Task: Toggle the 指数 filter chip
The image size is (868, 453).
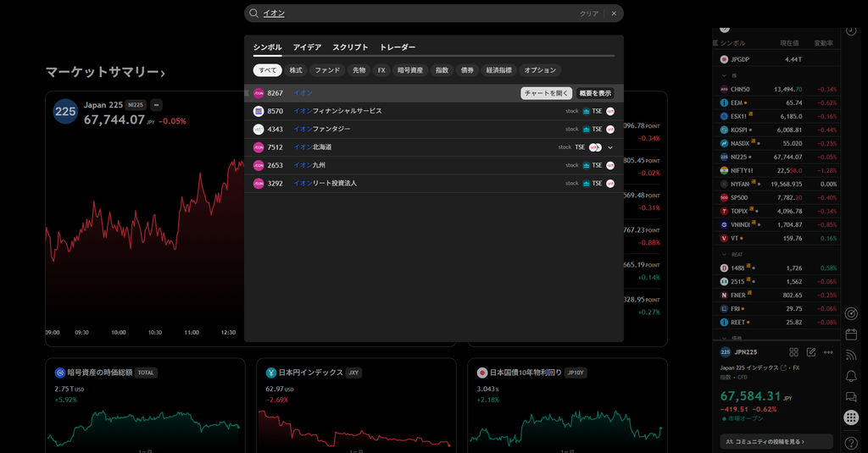Action: click(x=442, y=70)
